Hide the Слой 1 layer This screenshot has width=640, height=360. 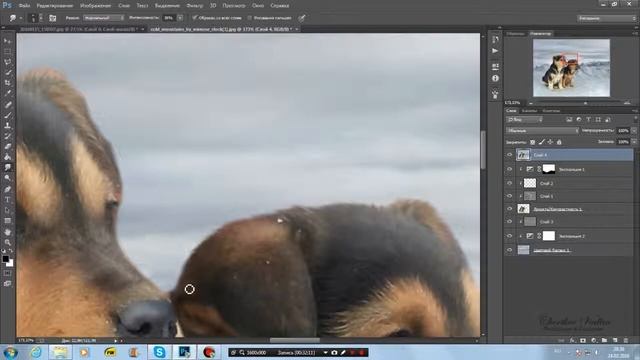(x=509, y=196)
